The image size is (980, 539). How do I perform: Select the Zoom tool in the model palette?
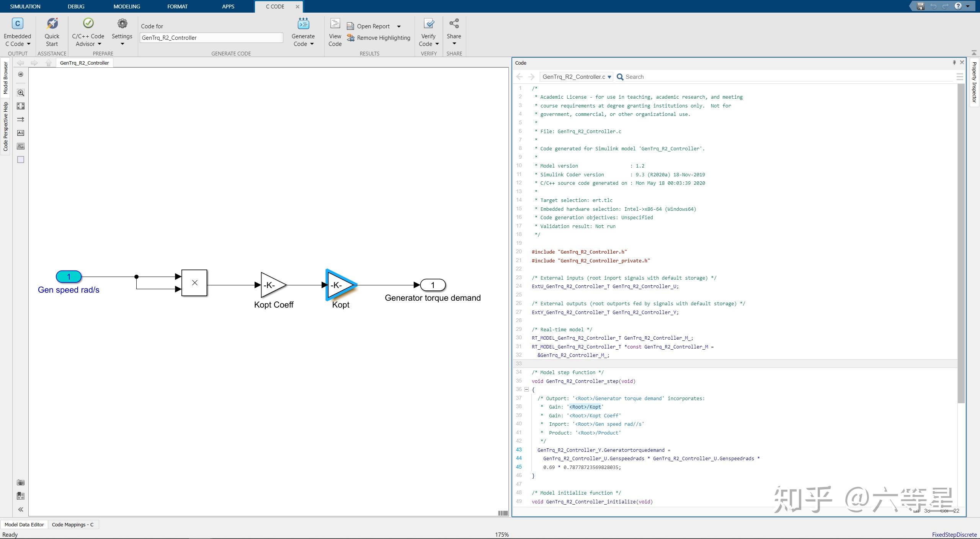click(x=20, y=92)
